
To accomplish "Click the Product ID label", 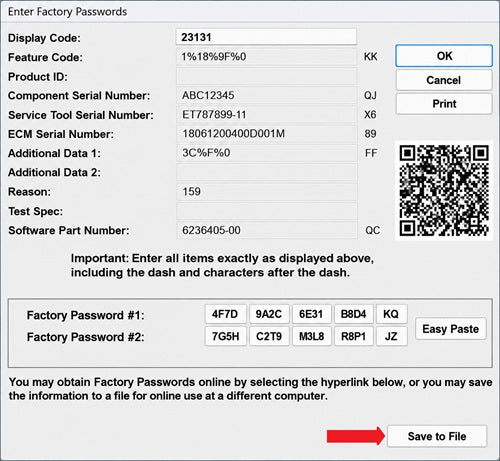I will click(x=38, y=77).
